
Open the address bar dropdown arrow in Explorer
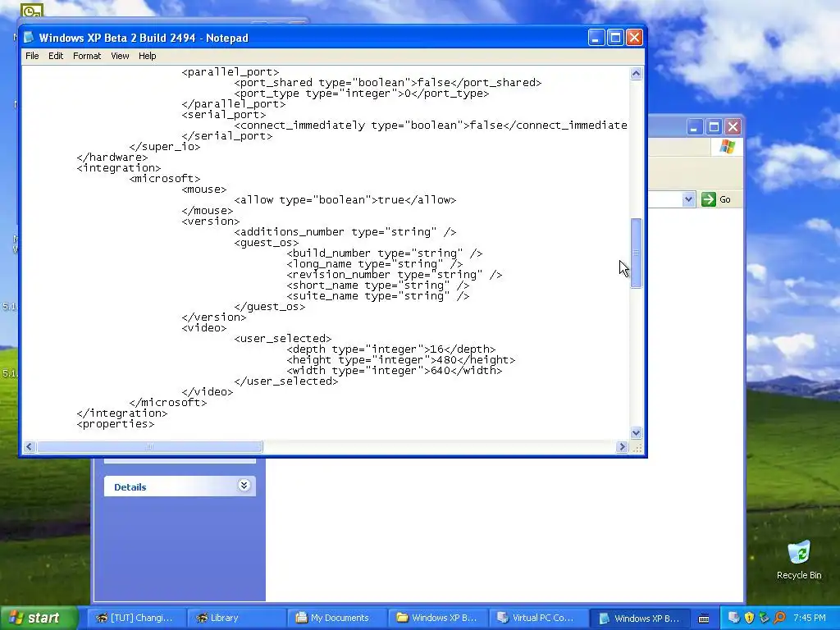tap(688, 199)
